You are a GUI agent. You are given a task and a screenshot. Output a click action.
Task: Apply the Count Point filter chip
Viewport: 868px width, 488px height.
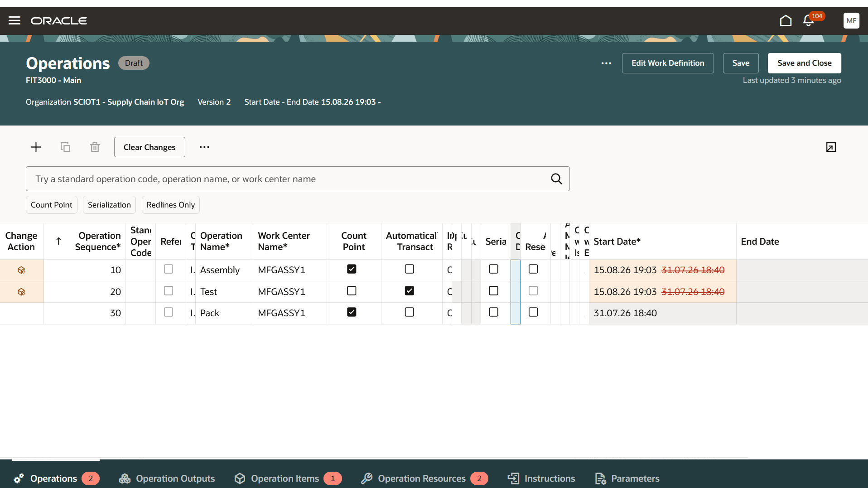52,205
